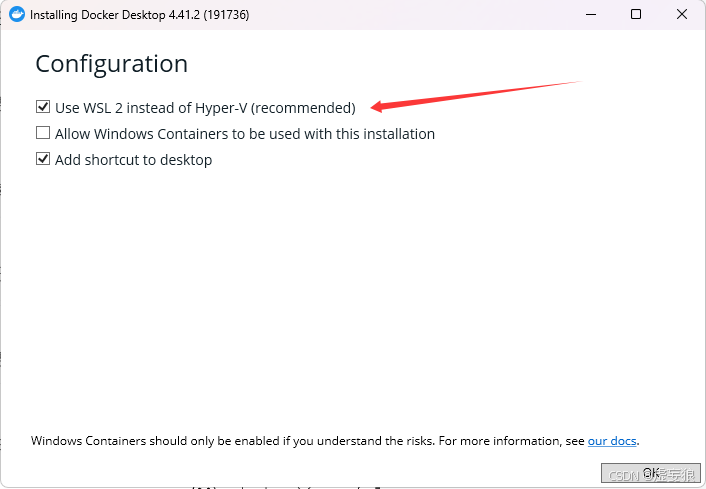Screen dimensions: 706x489
Task: Maximize the Docker installer window
Action: tap(636, 14)
